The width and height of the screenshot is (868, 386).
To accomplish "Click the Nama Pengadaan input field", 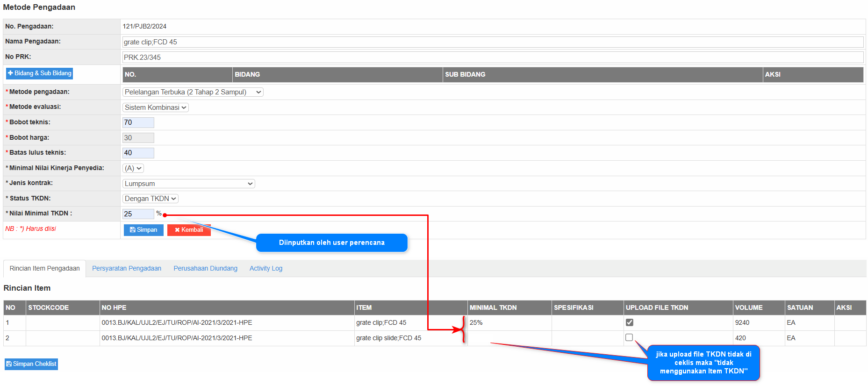I will pos(493,42).
